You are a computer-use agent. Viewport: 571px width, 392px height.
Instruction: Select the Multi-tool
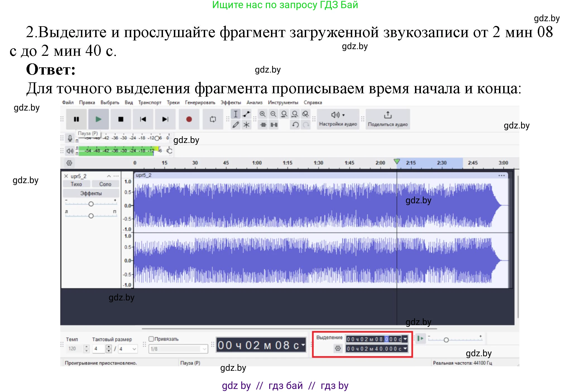[246, 125]
